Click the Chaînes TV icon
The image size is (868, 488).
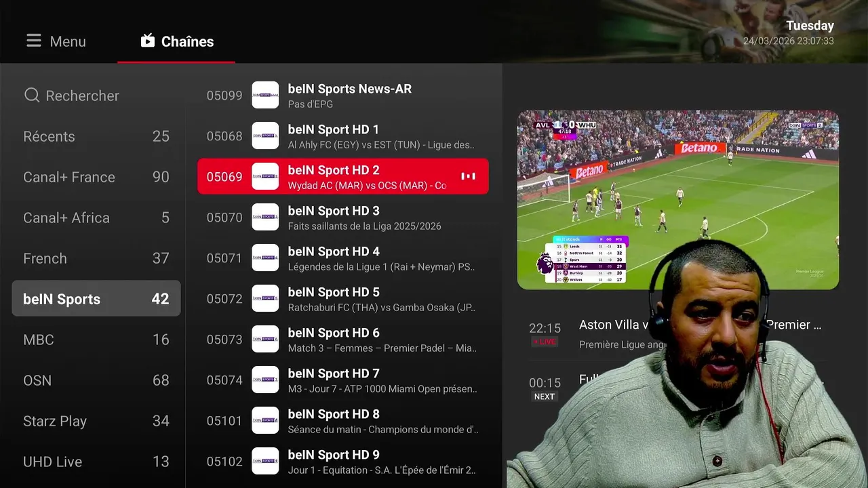(x=148, y=41)
